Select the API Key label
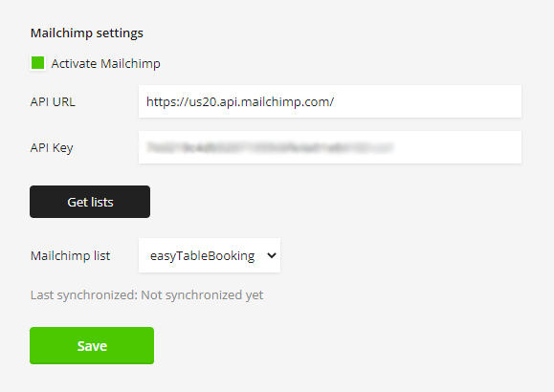 pos(52,147)
